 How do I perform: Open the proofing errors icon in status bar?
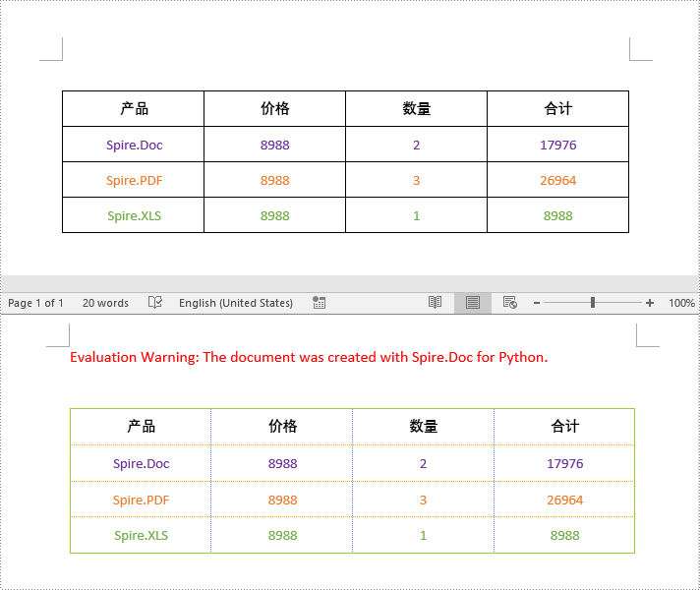(x=155, y=302)
